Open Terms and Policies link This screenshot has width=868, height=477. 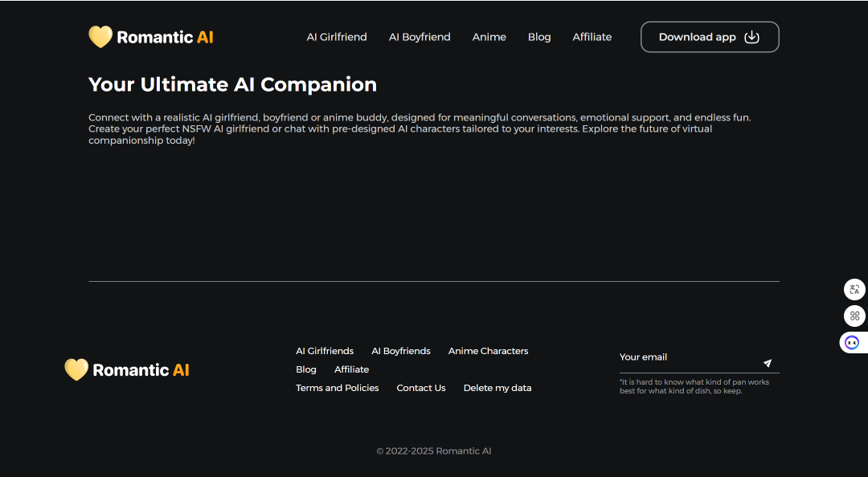337,388
